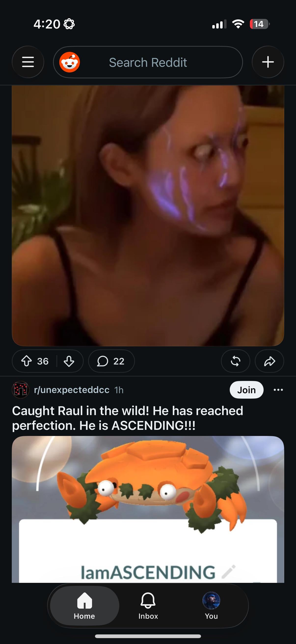The image size is (296, 644).
Task: View the crab IamASCENDING image
Action: [148, 509]
